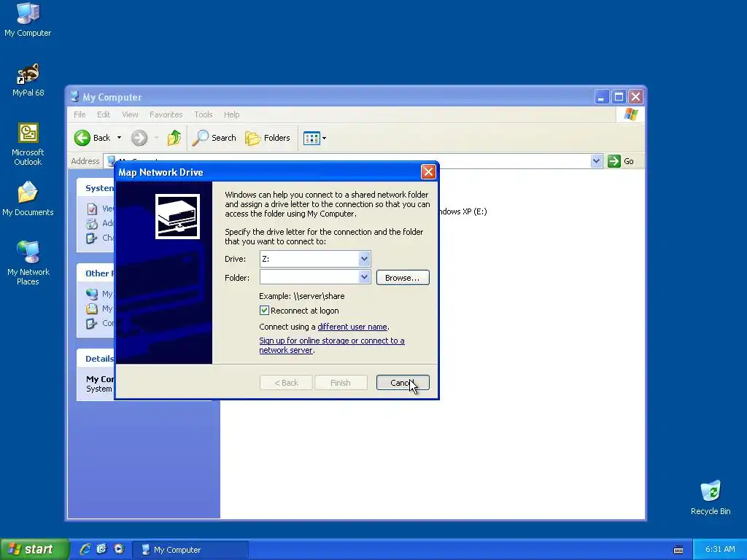The height and width of the screenshot is (560, 747).
Task: Launch Internet Explorer from Quick Launch
Action: (85, 549)
